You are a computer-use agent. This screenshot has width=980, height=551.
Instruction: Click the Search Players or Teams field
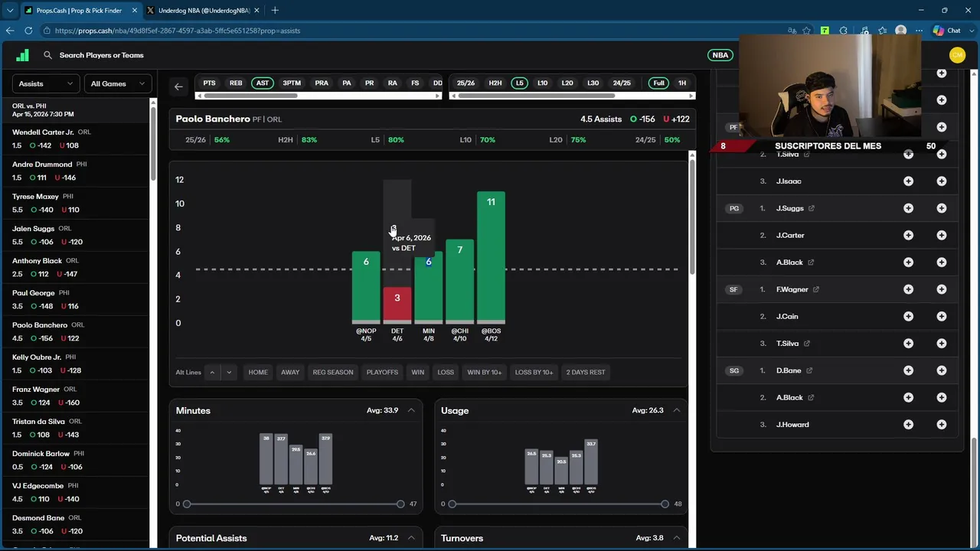click(102, 55)
